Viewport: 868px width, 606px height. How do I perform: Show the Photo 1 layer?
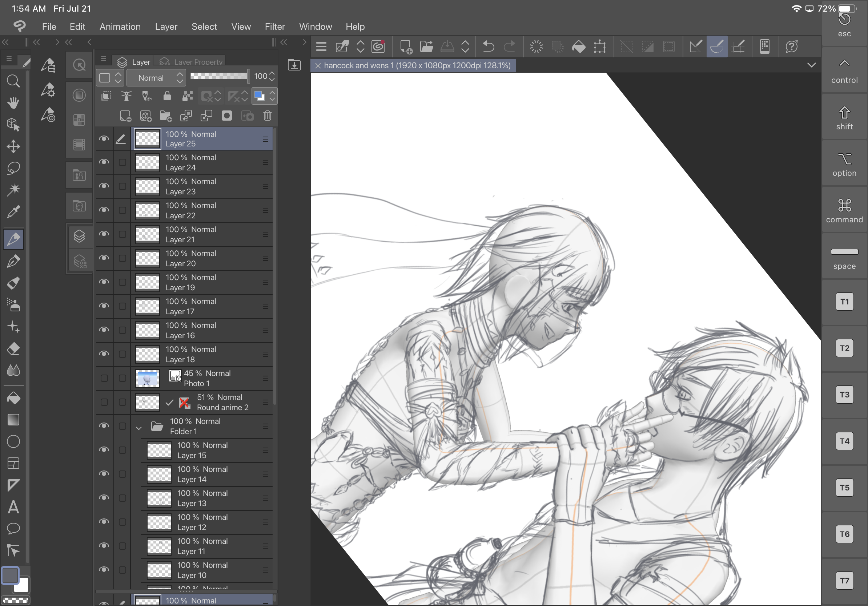click(x=104, y=378)
